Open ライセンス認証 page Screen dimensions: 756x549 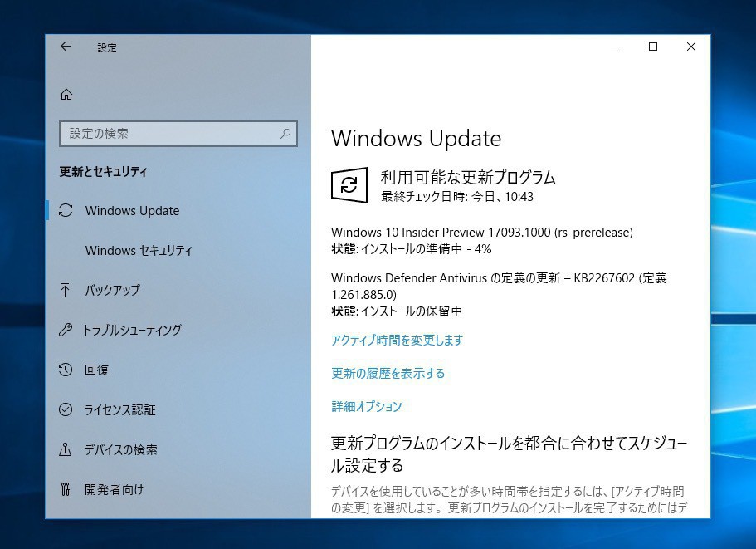(120, 410)
